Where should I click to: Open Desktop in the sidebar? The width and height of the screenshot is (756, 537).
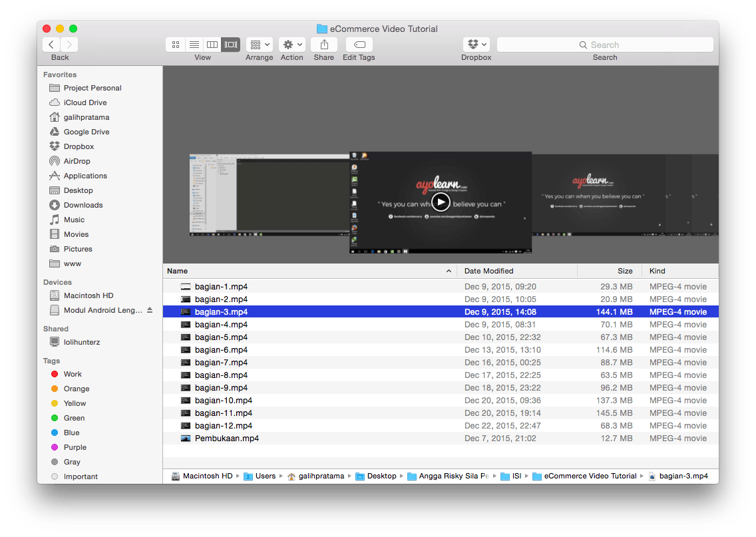(x=71, y=190)
